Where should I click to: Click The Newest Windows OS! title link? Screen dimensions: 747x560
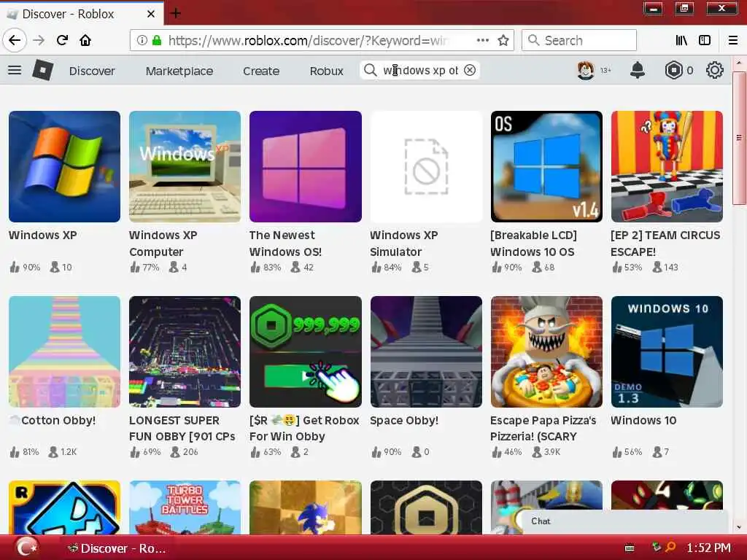[x=285, y=244]
